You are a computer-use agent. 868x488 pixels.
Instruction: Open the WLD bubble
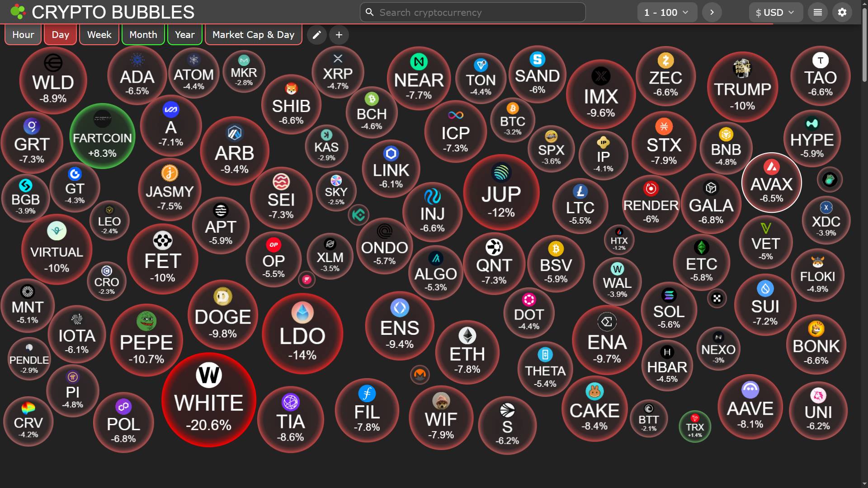click(53, 80)
